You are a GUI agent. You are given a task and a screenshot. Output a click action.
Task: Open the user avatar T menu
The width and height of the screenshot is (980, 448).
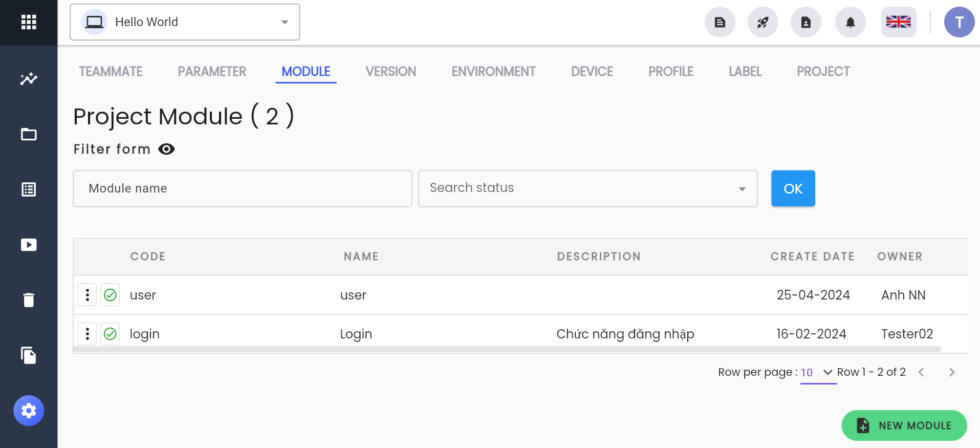click(x=960, y=22)
